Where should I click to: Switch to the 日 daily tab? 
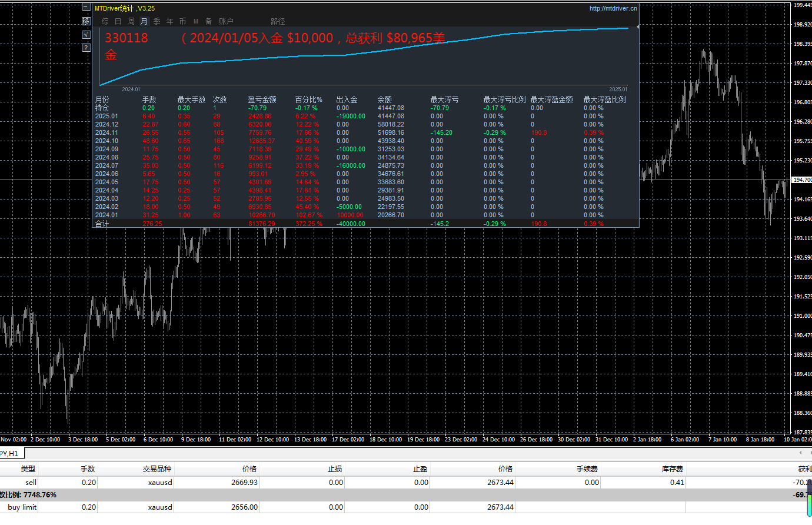118,21
